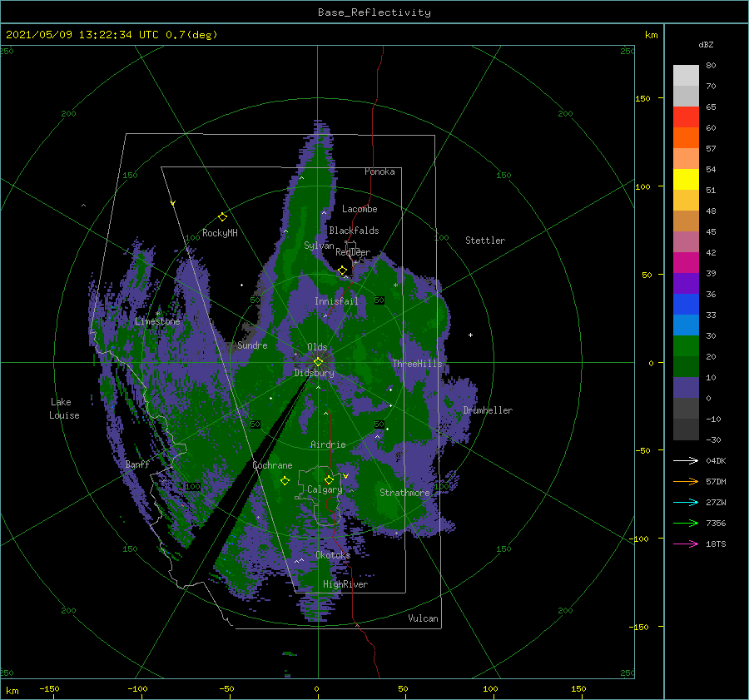
Task: Select the purple 10 dBZ color swatch
Action: (x=686, y=388)
